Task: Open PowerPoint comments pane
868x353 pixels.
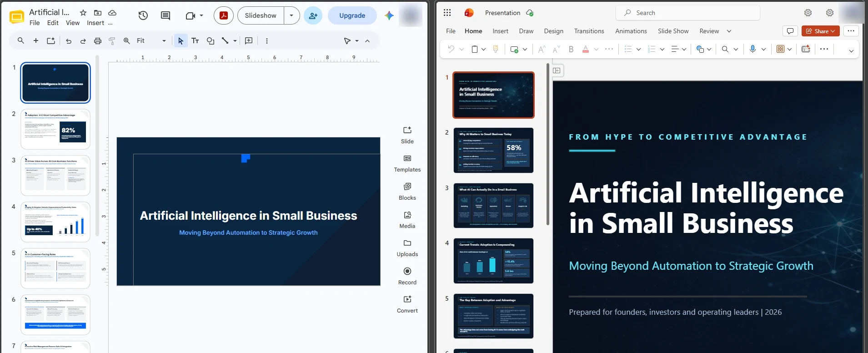Action: (x=790, y=31)
